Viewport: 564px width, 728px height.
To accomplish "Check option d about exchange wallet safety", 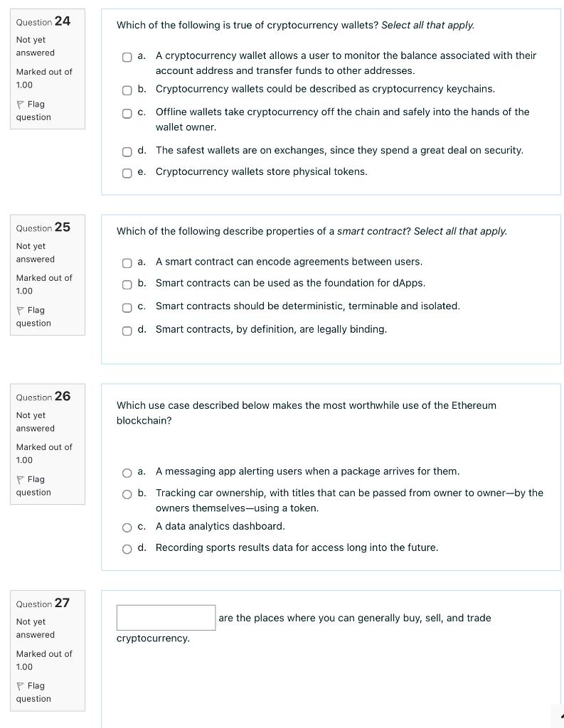I will point(127,151).
